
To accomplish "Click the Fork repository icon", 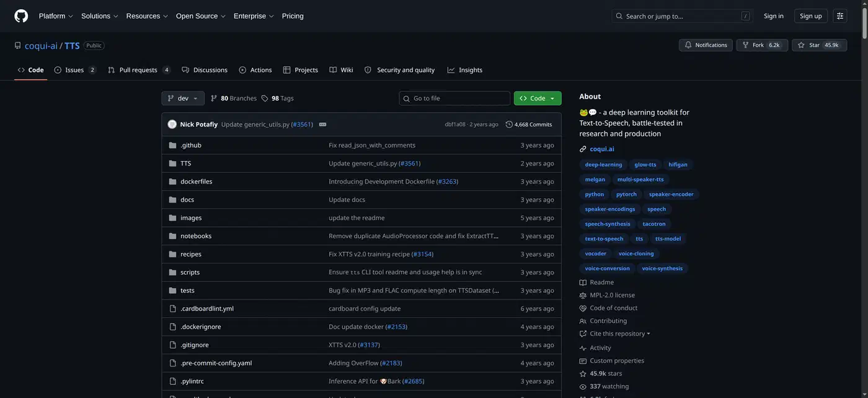I will [x=745, y=45].
